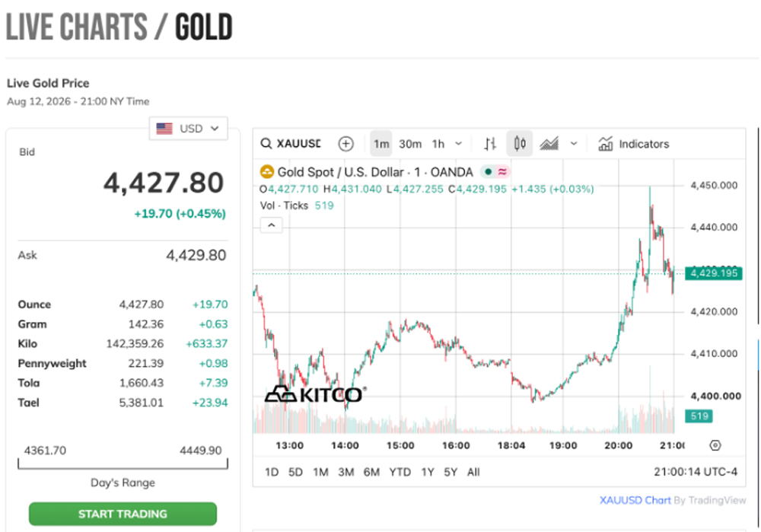The height and width of the screenshot is (532, 761).
Task: Select the YTD date range
Action: coord(400,472)
